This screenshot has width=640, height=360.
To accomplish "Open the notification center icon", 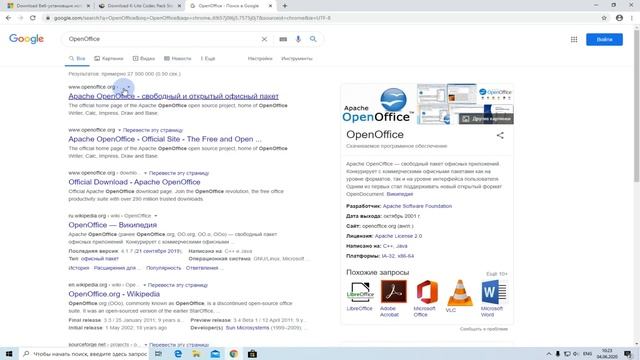I will click(628, 354).
